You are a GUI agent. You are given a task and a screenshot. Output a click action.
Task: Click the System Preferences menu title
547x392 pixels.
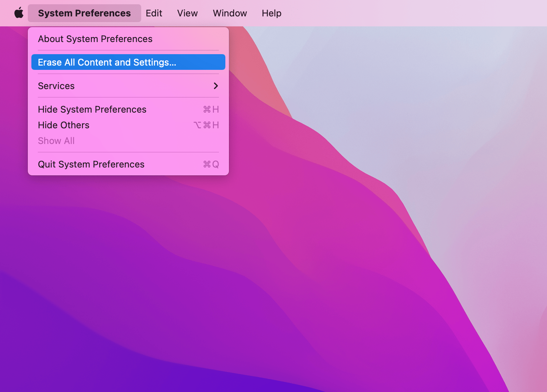pos(84,13)
